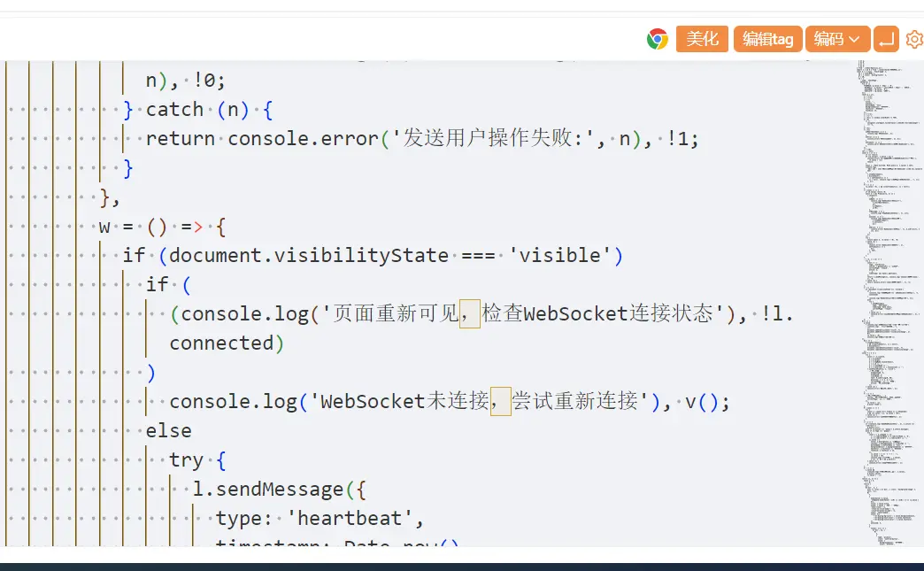Toggle word wrap with the return-arrow icon
This screenshot has height=571, width=924.
[x=886, y=39]
